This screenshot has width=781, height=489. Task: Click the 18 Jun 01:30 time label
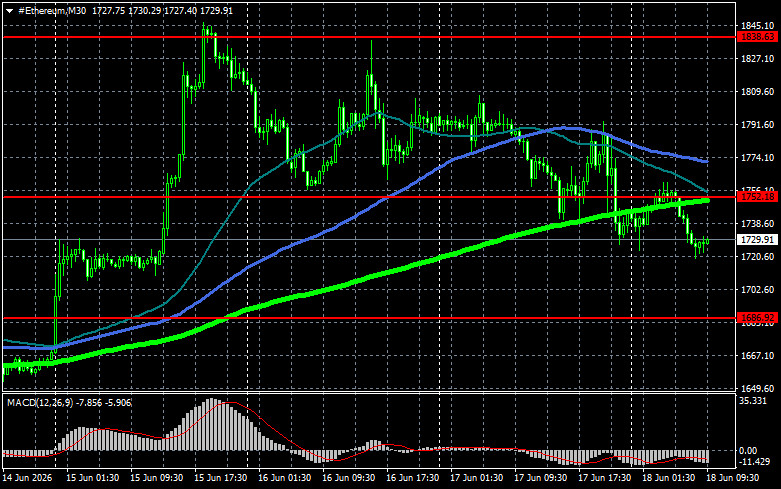(668, 478)
